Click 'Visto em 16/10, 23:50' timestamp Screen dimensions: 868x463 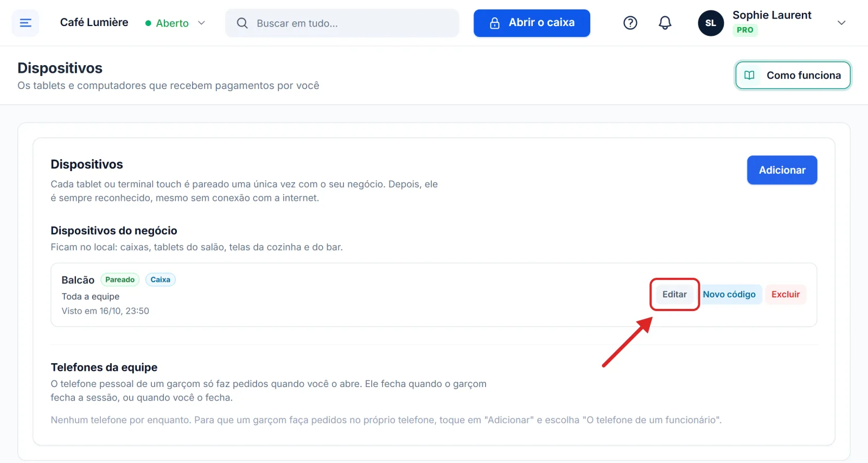[105, 311]
